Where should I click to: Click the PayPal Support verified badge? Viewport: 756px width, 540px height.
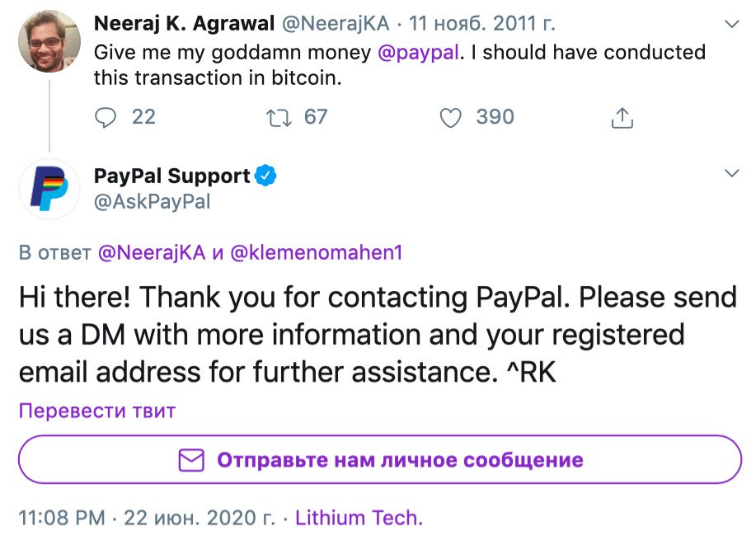[x=265, y=176]
